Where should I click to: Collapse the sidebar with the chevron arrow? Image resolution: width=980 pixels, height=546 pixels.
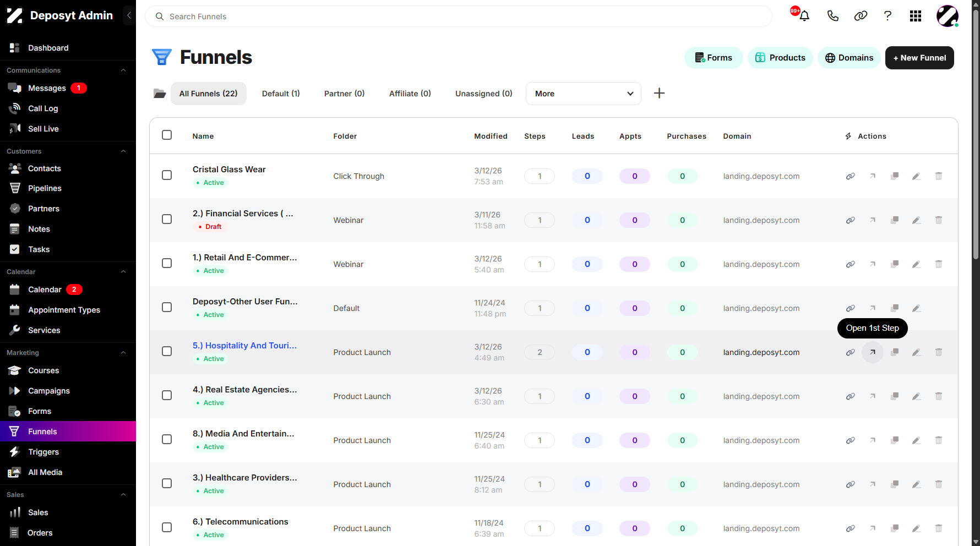point(129,15)
